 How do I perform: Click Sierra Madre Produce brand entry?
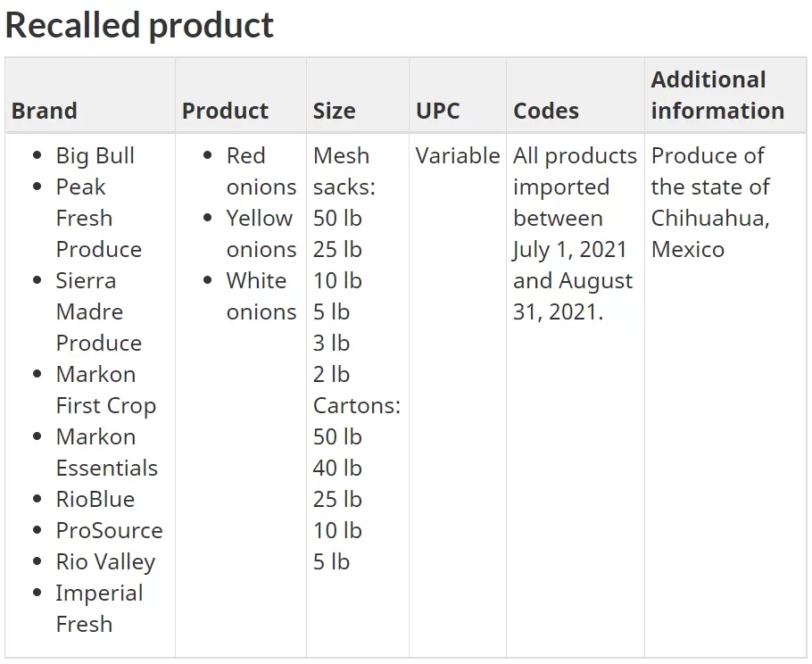pyautogui.click(x=98, y=311)
